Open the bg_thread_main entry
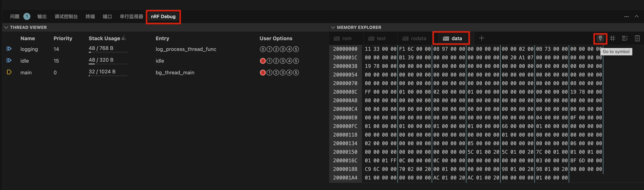The image size is (644, 190). (x=175, y=73)
